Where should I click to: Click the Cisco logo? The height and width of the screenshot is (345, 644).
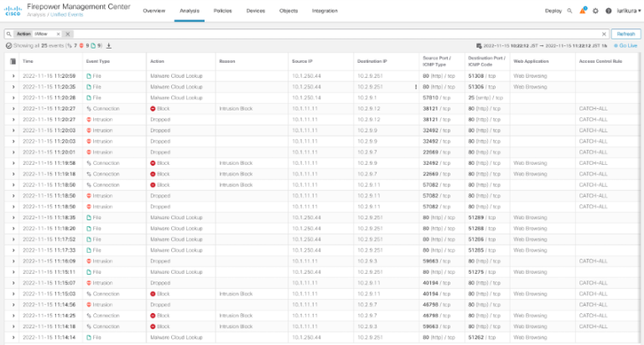(x=13, y=11)
